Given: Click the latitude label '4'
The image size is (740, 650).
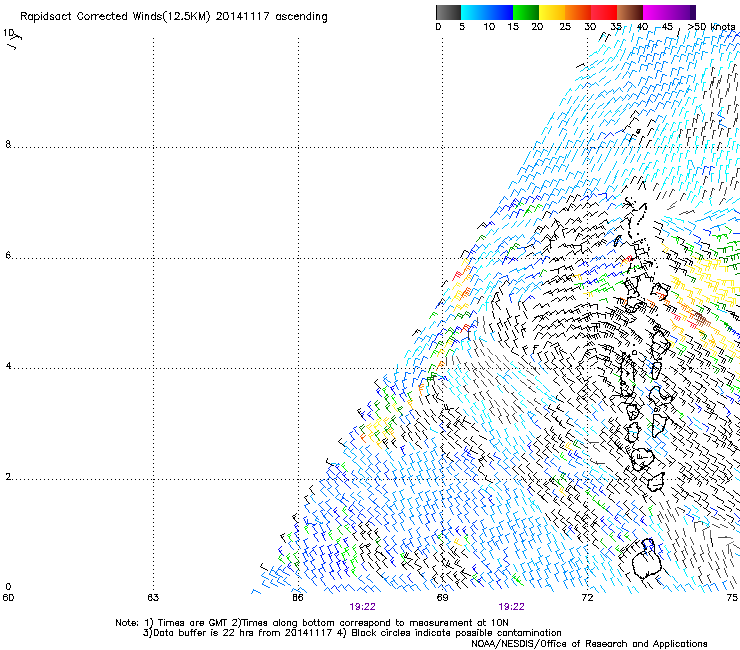Looking at the screenshot, I should (8, 366).
